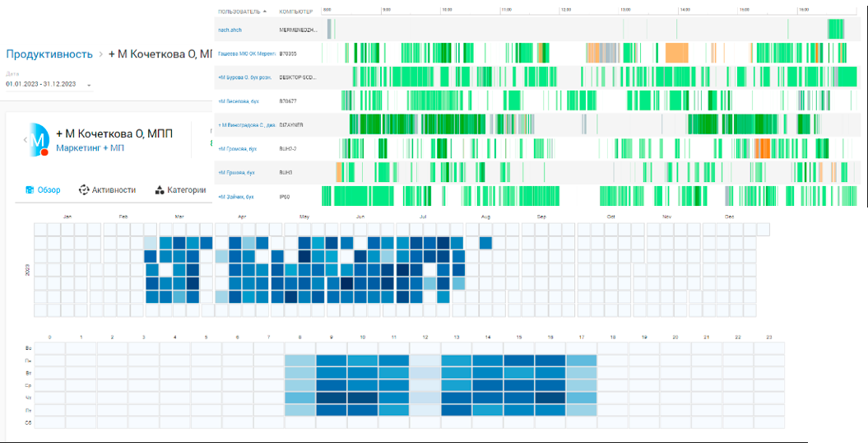Click the Чт hour 16 cell in hourly heatmap
This screenshot has height=443, width=868.
point(550,398)
